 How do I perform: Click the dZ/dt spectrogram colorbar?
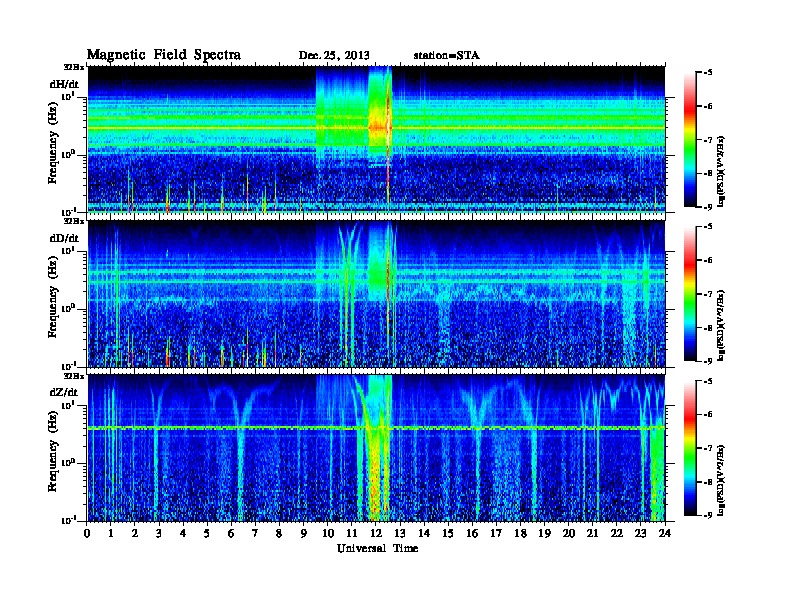tap(690, 448)
